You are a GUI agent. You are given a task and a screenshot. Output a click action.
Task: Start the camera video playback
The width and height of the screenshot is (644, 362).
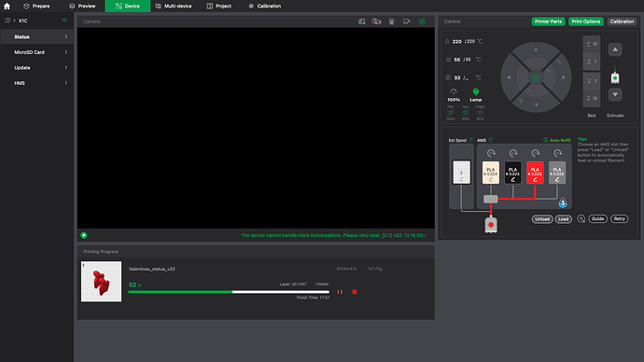(x=84, y=235)
